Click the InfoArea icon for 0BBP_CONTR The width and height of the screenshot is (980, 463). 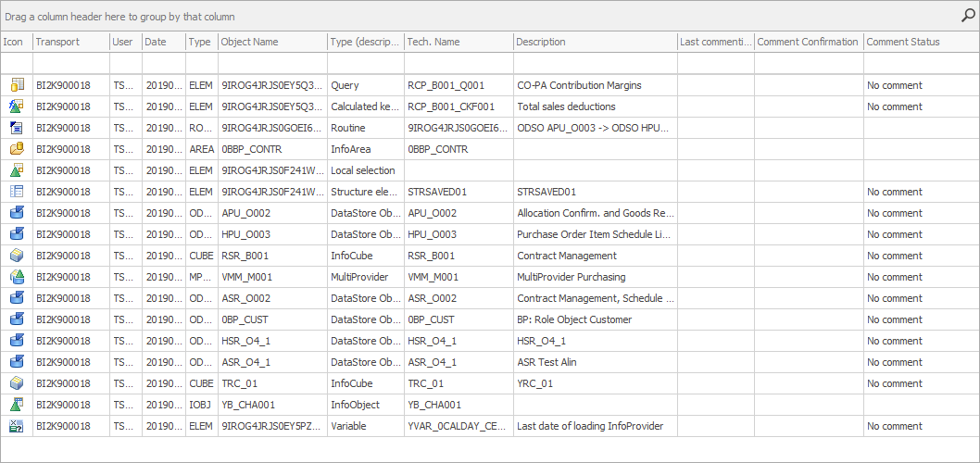(x=16, y=149)
